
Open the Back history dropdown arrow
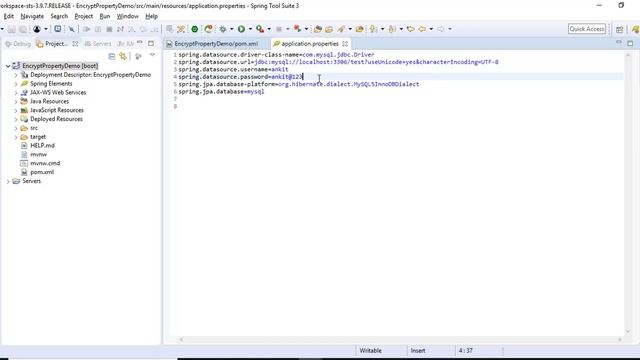(431, 29)
